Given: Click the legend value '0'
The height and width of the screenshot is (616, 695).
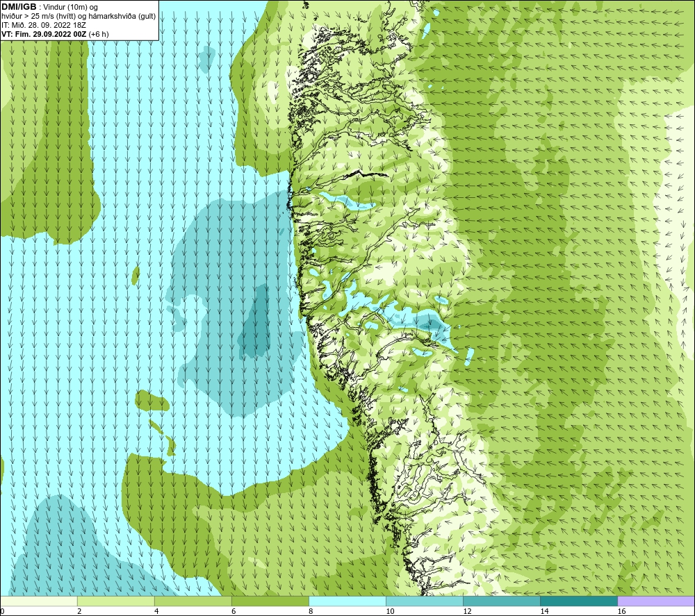Looking at the screenshot, I should tap(2, 611).
